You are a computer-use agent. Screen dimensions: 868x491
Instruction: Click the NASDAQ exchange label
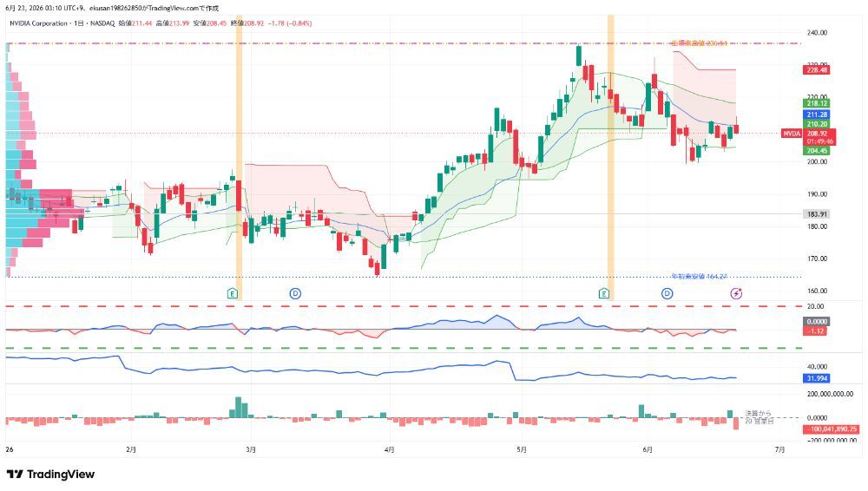(102, 23)
